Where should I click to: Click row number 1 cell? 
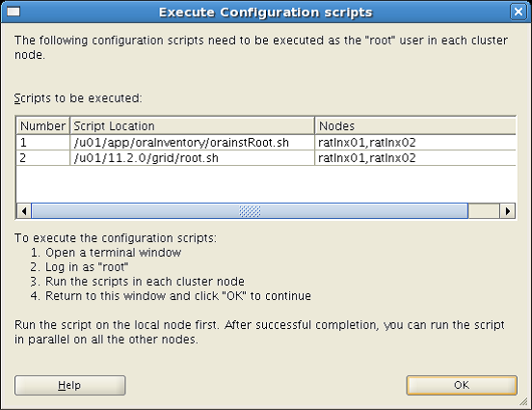coord(43,143)
